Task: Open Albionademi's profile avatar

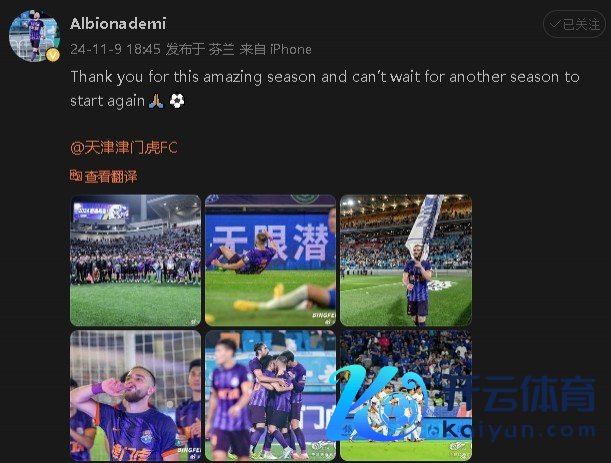Action: coord(34,36)
